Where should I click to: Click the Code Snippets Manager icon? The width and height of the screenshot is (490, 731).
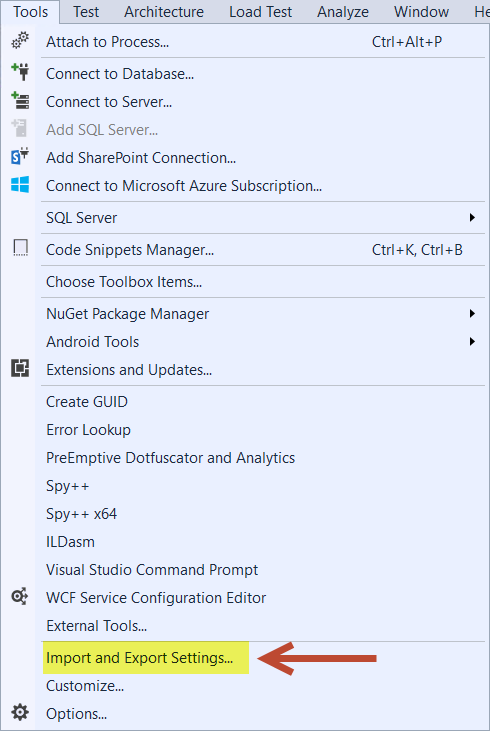click(20, 248)
